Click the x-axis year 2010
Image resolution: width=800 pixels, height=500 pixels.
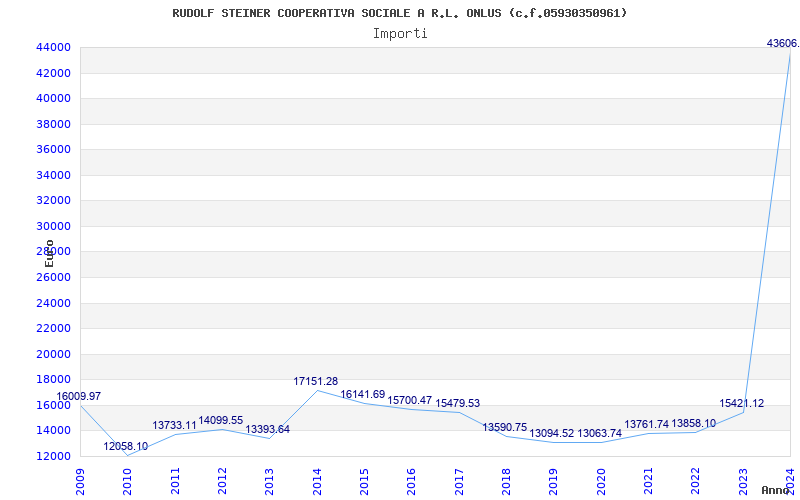tap(128, 482)
